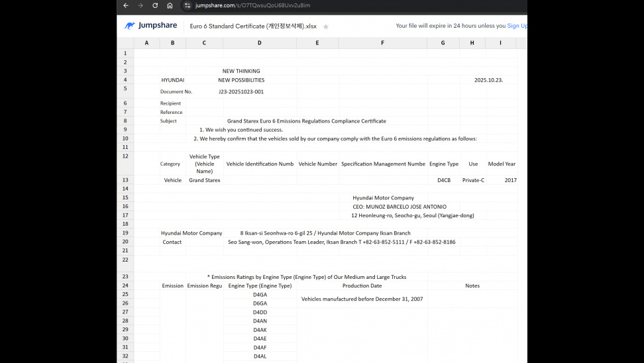
Task: Select column F header
Action: [382, 43]
